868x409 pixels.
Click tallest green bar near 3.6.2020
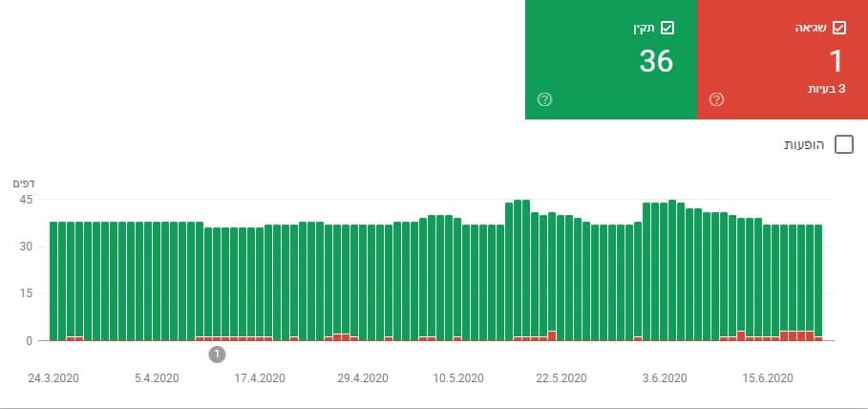point(672,269)
